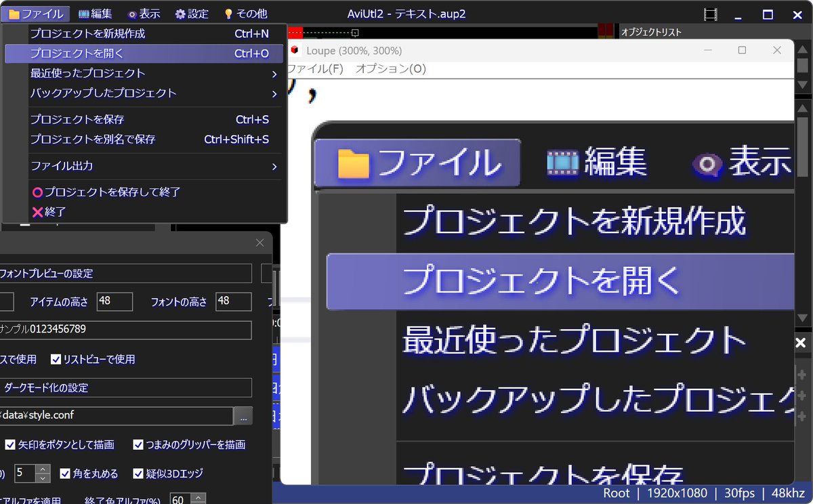Screen dimensions: 813x504
Task: Expand the ファイル出力 submenu
Action: pyautogui.click(x=144, y=166)
